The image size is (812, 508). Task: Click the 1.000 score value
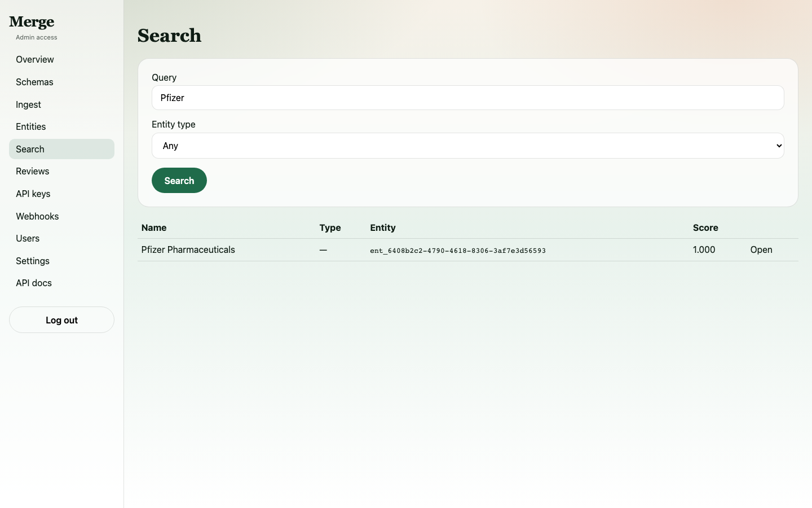click(x=704, y=249)
